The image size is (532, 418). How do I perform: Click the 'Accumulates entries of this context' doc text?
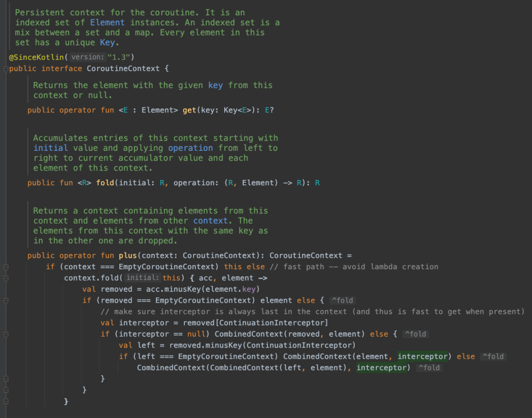(x=120, y=138)
